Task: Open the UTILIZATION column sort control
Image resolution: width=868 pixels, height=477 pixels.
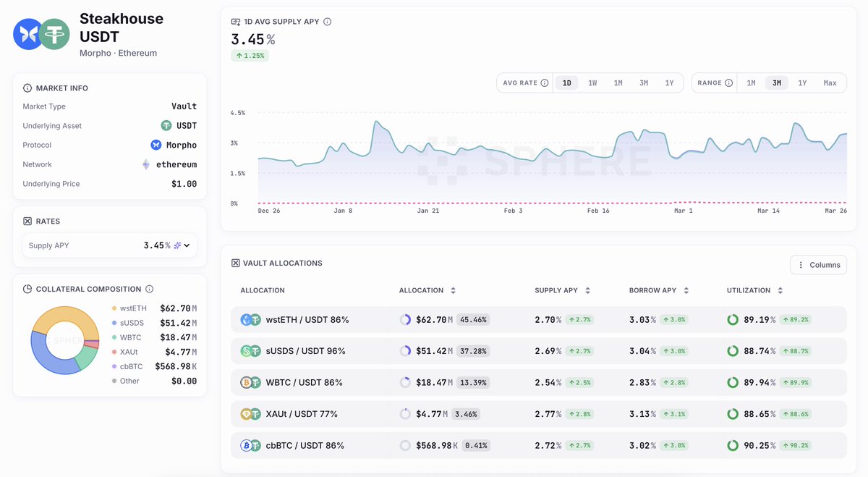Action: tap(780, 290)
